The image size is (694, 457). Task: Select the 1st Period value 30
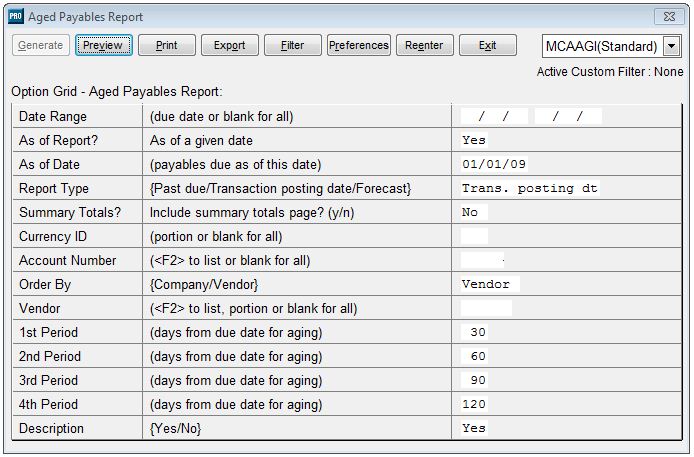pos(474,332)
